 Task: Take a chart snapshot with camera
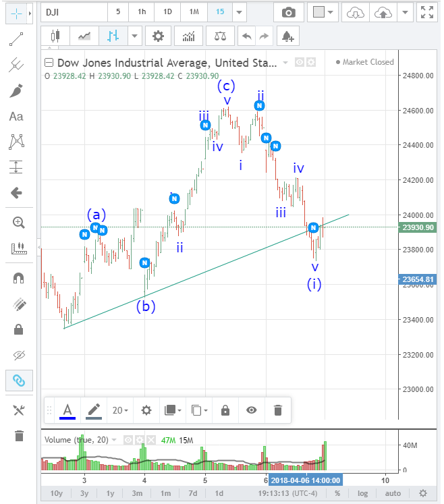[x=288, y=12]
